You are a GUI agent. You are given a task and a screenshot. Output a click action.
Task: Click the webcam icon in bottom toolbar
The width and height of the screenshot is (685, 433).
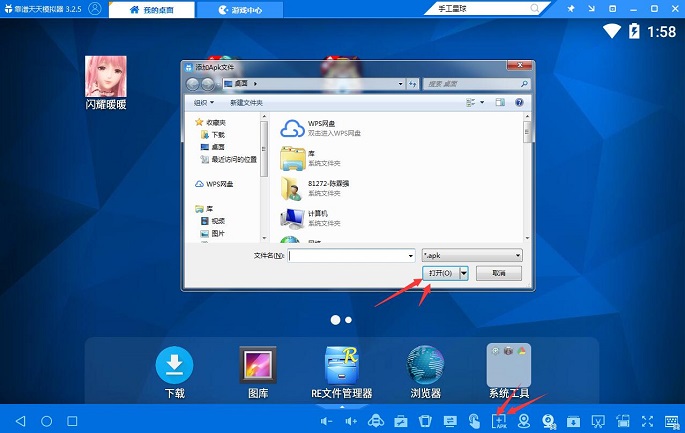548,421
